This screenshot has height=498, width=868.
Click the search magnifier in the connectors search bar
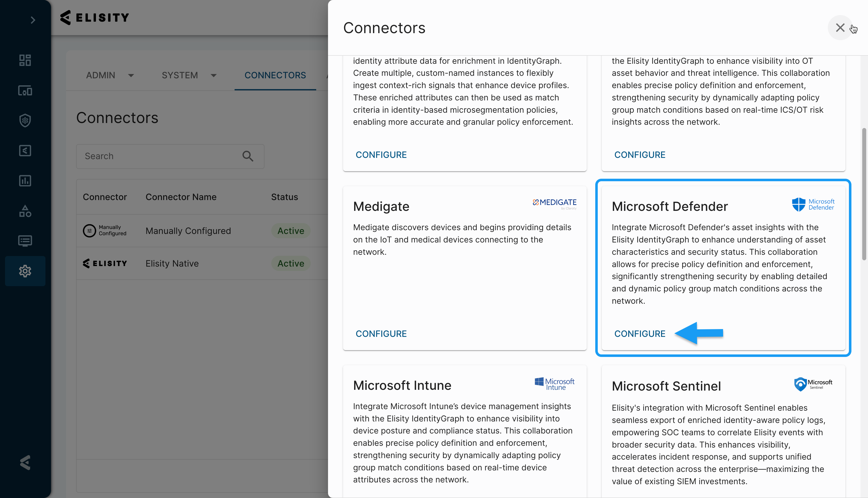coord(248,156)
